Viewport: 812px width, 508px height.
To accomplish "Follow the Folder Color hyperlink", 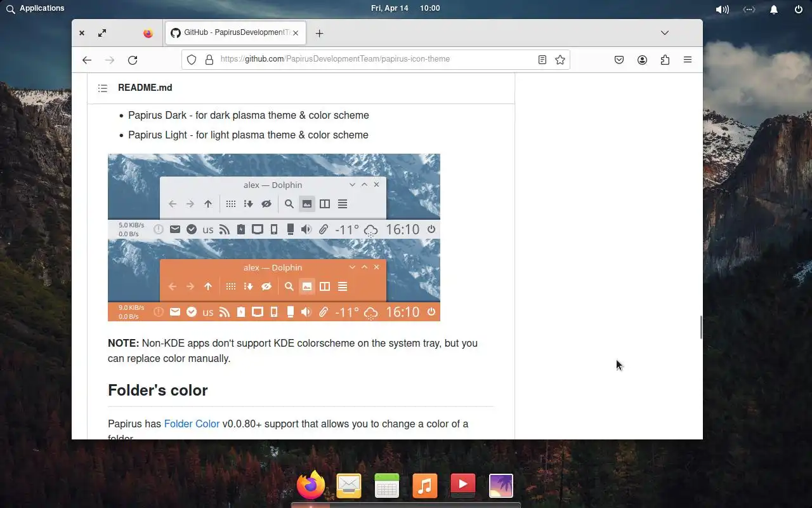I will (x=192, y=424).
